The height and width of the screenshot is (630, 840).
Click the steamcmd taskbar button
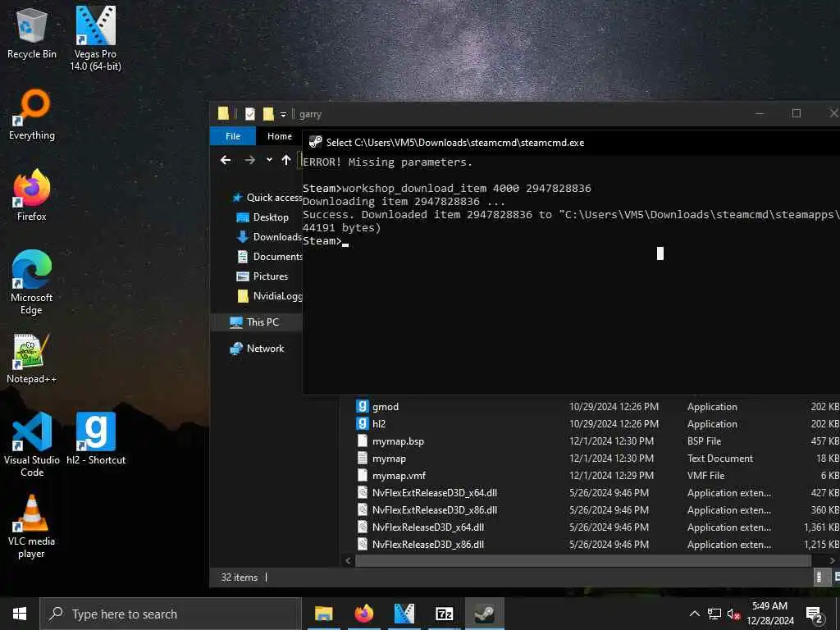point(484,614)
